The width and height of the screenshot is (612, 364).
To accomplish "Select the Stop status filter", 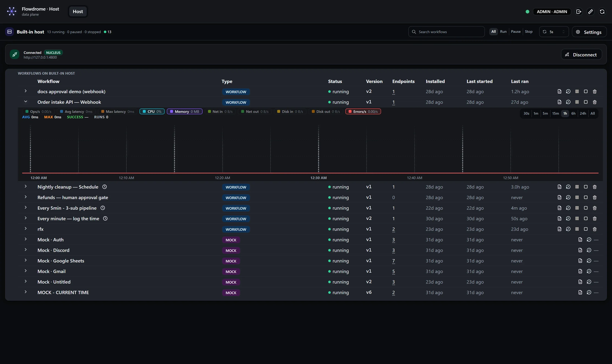I will click(529, 32).
